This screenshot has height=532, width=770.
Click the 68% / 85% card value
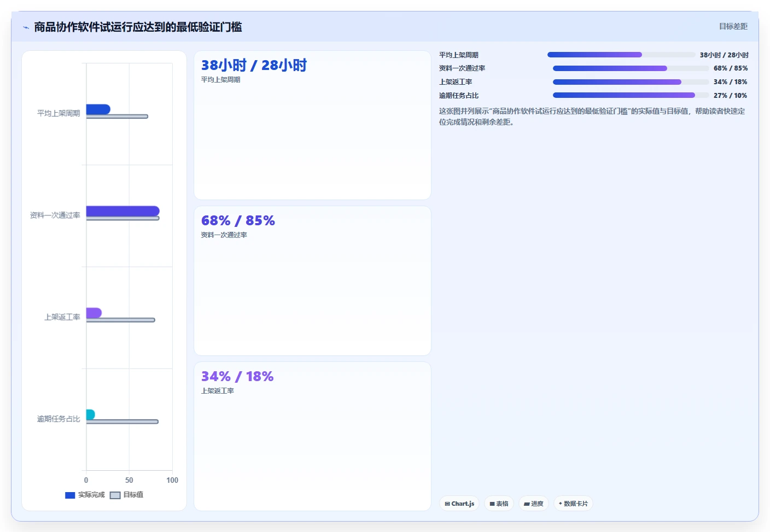click(x=238, y=220)
